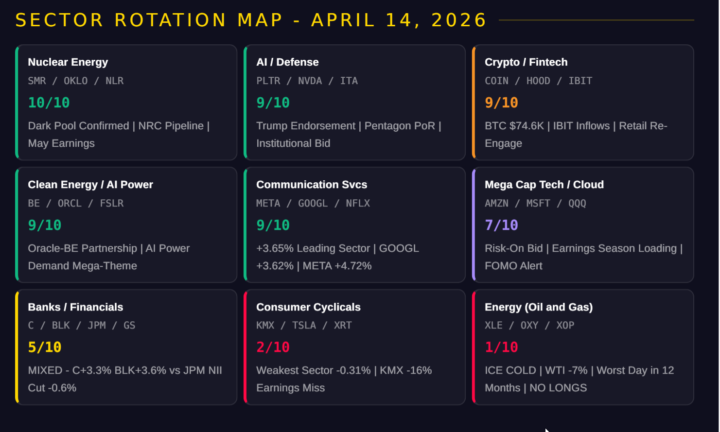Select the AMZN / MSFT / QQQ ticker line
Screen dimensions: 720x432
tap(535, 203)
